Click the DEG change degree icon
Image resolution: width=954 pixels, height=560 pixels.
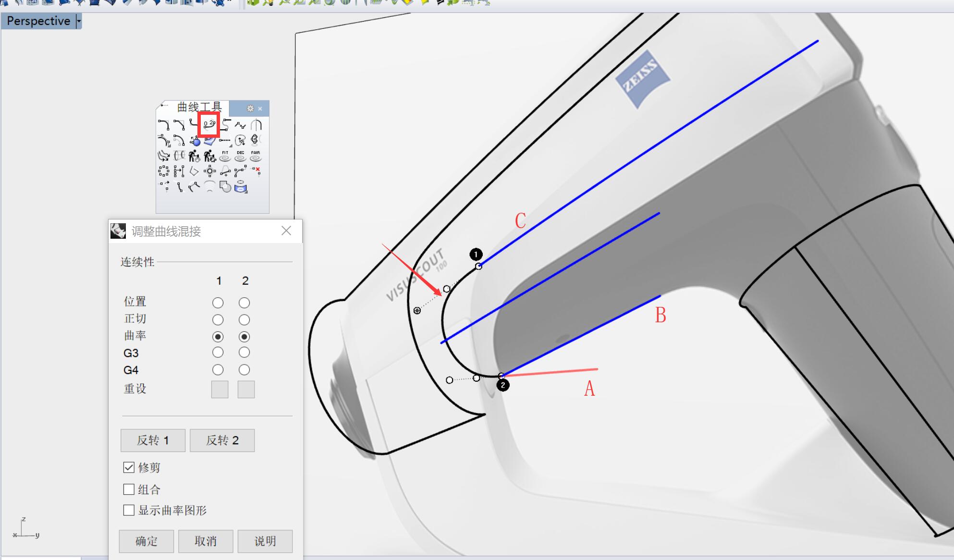click(x=240, y=156)
